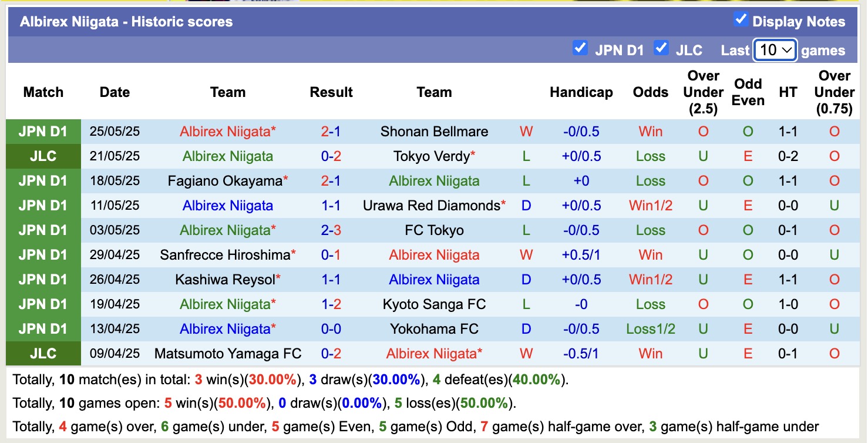The image size is (868, 443).
Task: Disable the JLC league filter
Action: (x=661, y=49)
